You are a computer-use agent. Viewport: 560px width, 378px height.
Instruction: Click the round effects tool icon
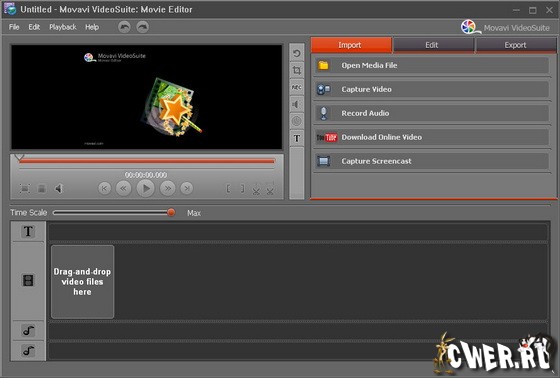pyautogui.click(x=296, y=121)
